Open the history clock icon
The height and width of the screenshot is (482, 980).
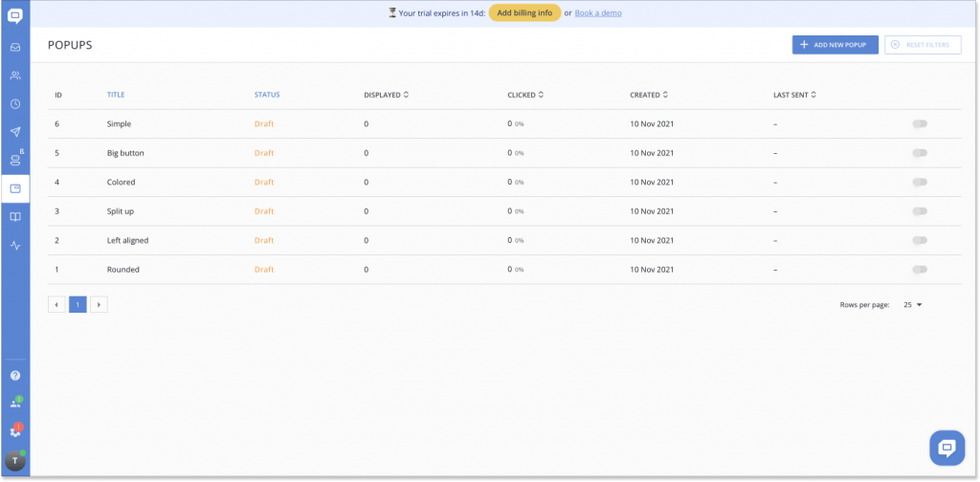pyautogui.click(x=15, y=104)
